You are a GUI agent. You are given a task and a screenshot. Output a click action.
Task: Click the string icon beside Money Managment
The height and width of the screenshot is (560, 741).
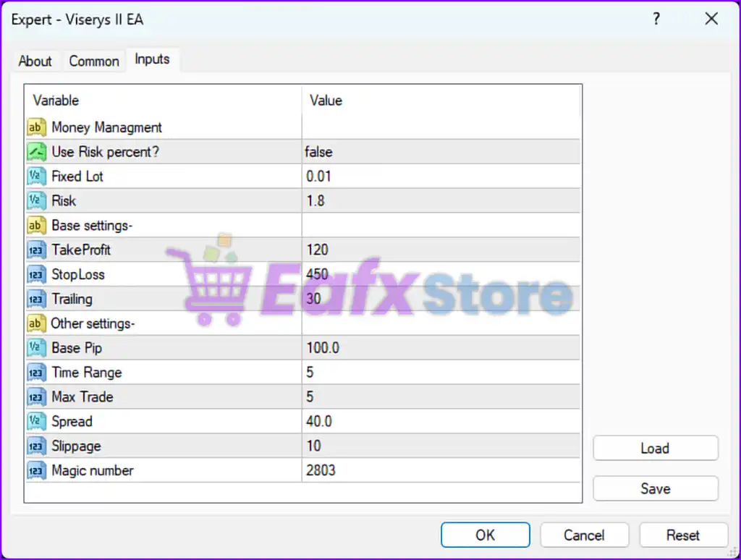click(36, 127)
